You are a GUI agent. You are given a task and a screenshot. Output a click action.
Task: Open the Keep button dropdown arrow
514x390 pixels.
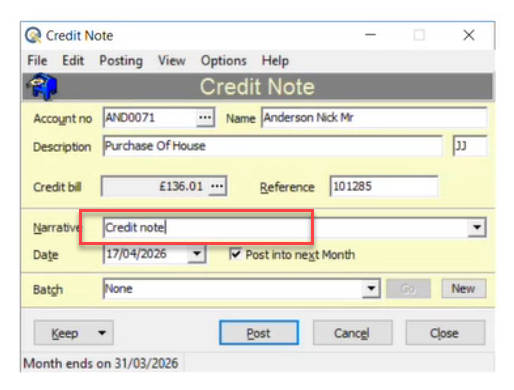pyautogui.click(x=102, y=333)
